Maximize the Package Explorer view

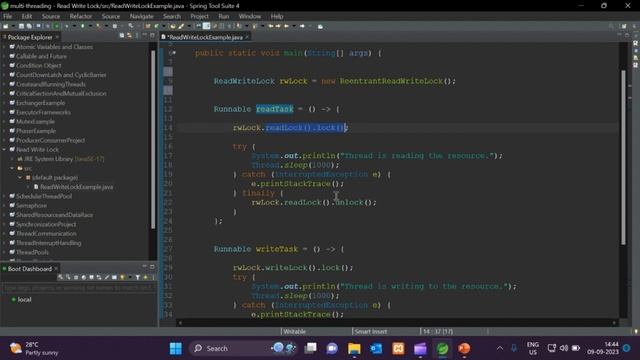tap(152, 36)
